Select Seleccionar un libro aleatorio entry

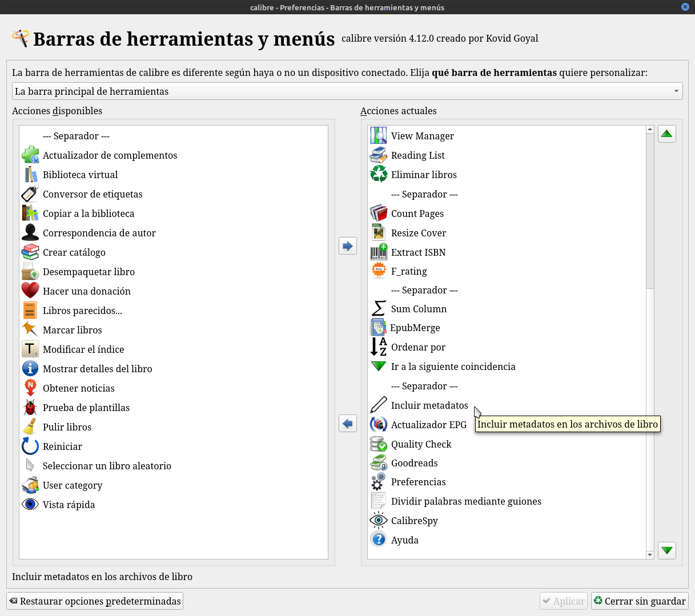174,466
